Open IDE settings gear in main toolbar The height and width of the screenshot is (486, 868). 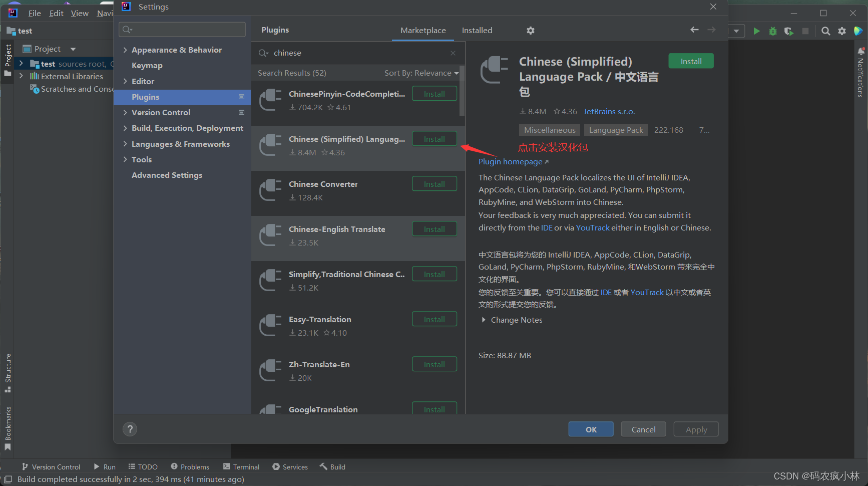(x=842, y=31)
